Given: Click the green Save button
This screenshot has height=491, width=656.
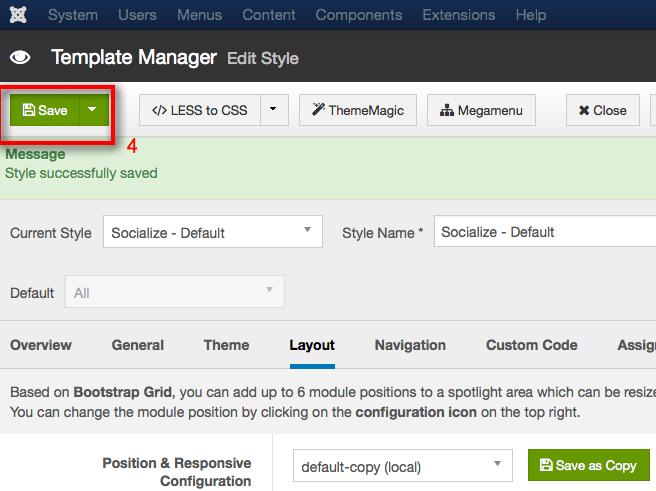Looking at the screenshot, I should pyautogui.click(x=44, y=110).
